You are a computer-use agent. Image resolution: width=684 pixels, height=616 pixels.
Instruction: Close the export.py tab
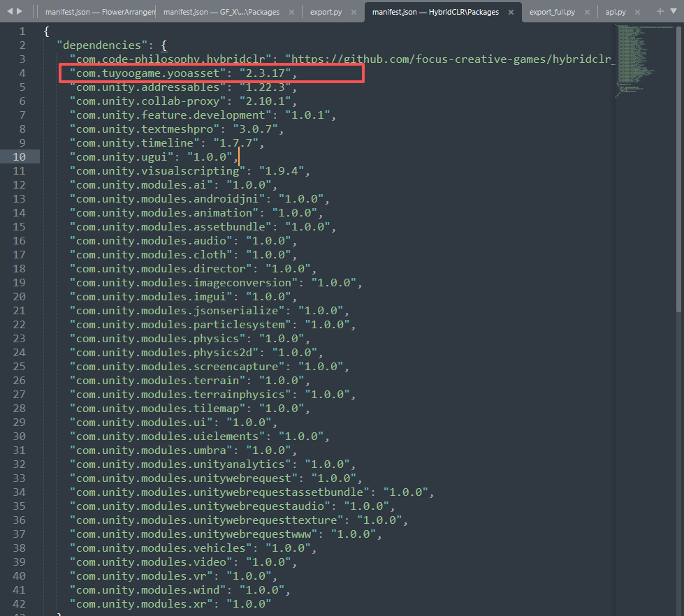pos(354,12)
